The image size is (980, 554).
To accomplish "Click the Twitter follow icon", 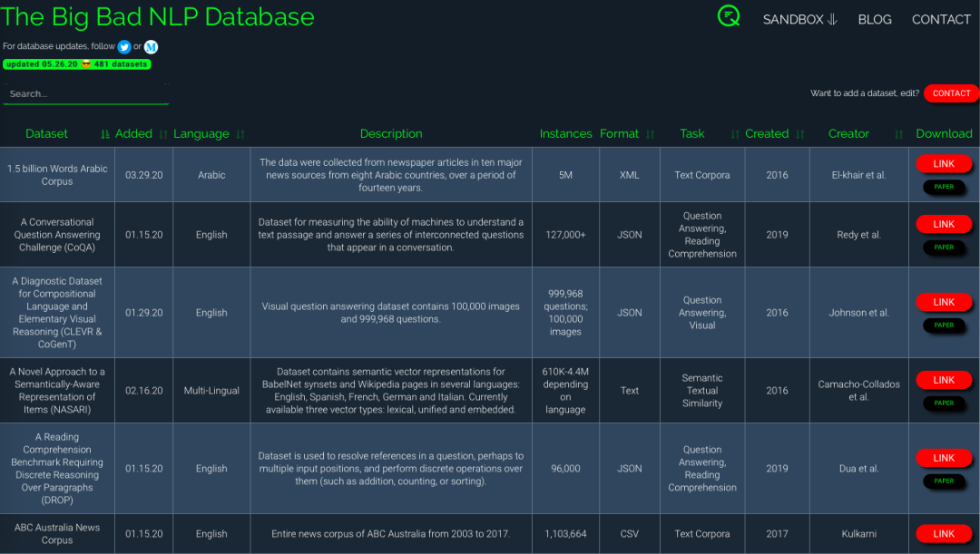I will click(x=124, y=46).
